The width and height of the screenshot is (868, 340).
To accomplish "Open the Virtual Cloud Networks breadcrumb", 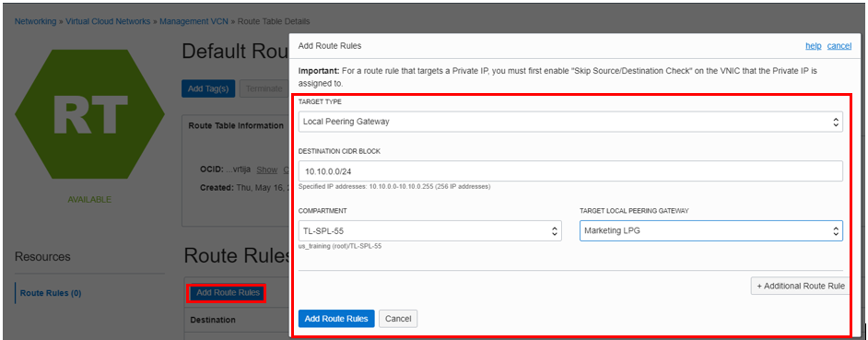I will click(x=108, y=21).
